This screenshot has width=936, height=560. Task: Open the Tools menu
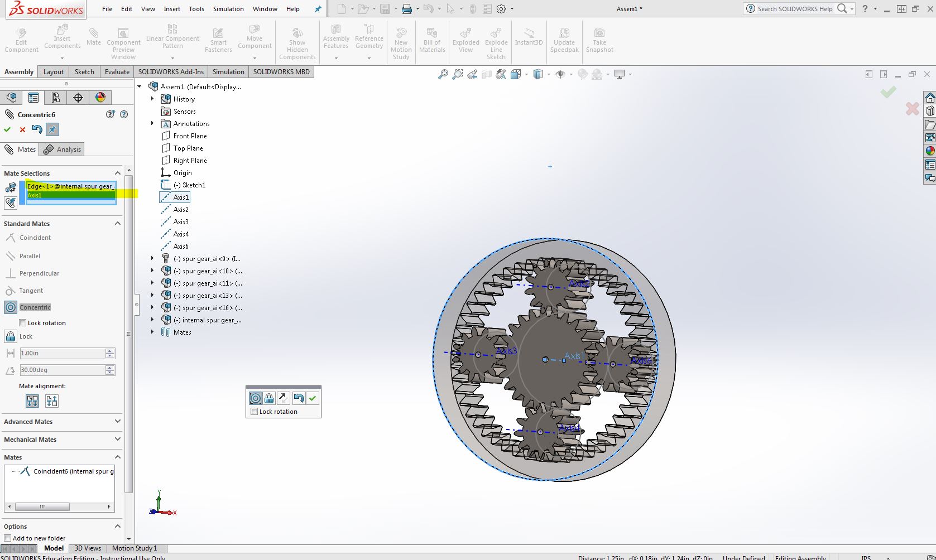tap(196, 9)
